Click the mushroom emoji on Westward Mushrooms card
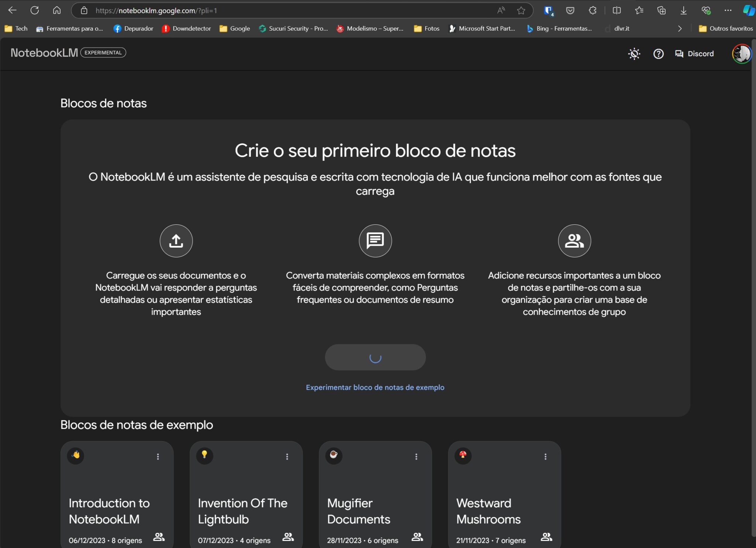 tap(463, 455)
